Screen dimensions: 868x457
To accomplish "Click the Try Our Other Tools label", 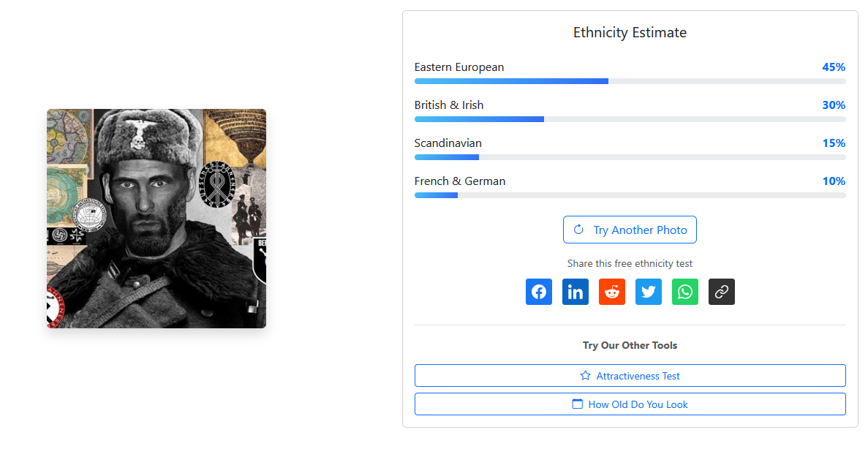I will point(630,345).
